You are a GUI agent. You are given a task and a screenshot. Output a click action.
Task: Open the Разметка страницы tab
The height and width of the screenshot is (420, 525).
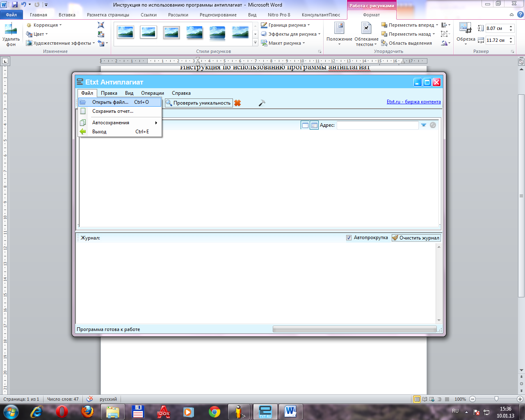click(108, 15)
